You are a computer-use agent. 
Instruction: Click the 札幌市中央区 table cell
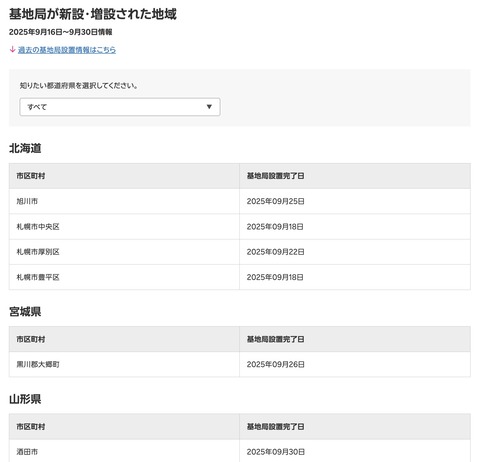click(124, 227)
